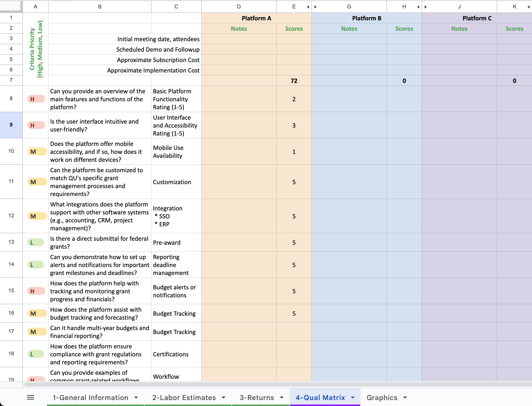Switch to the 2-Labor Estimates sheet
The width and height of the screenshot is (532, 406).
click(x=184, y=398)
